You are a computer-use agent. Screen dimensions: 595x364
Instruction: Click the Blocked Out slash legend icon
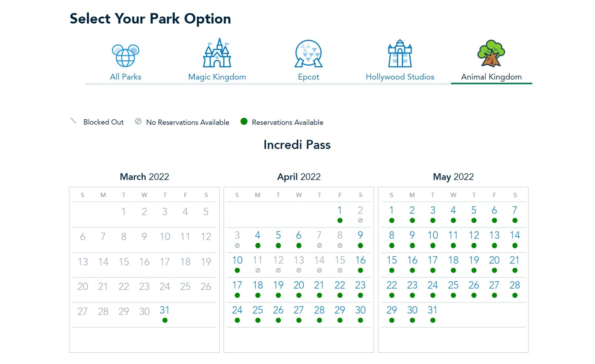coord(73,120)
